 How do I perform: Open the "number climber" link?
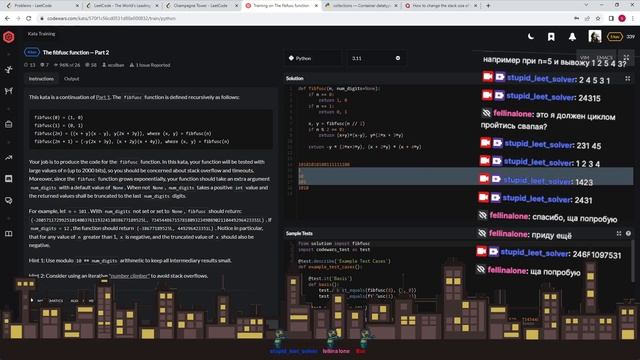[129, 276]
